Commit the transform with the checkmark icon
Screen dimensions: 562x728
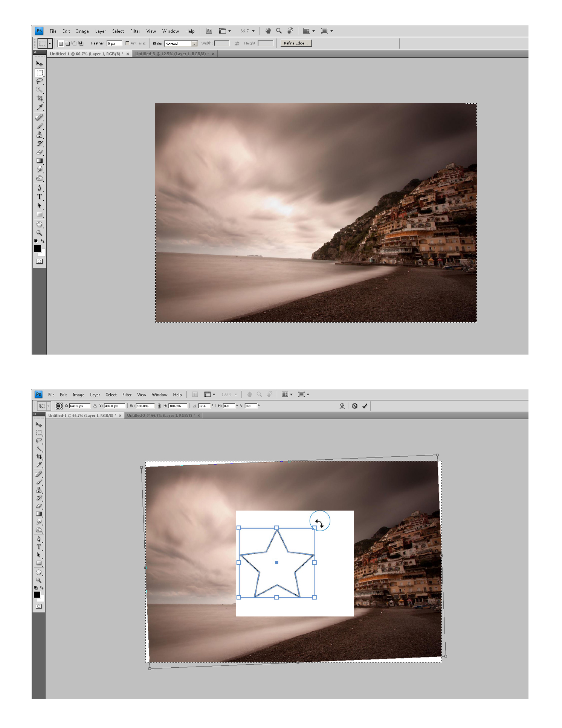coord(365,406)
